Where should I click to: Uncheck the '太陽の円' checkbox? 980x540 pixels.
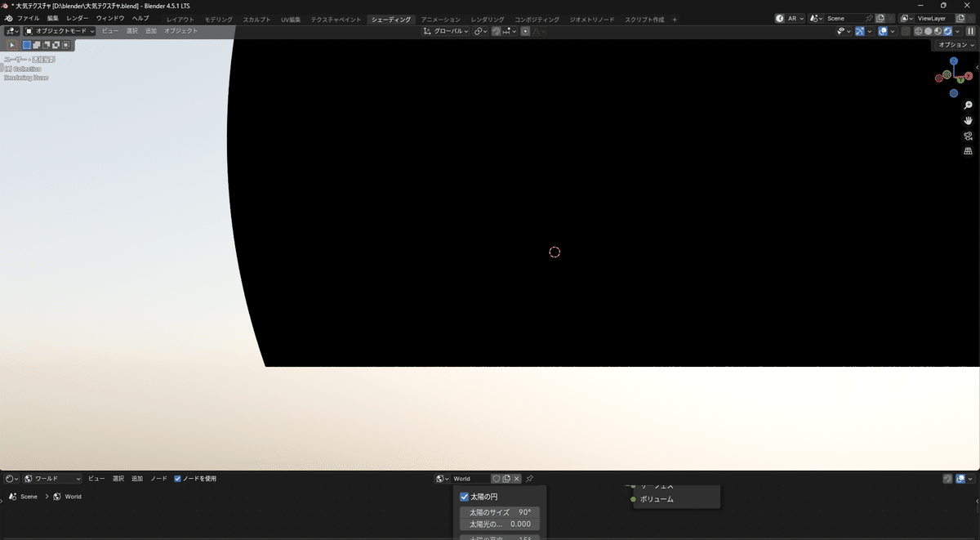(465, 497)
